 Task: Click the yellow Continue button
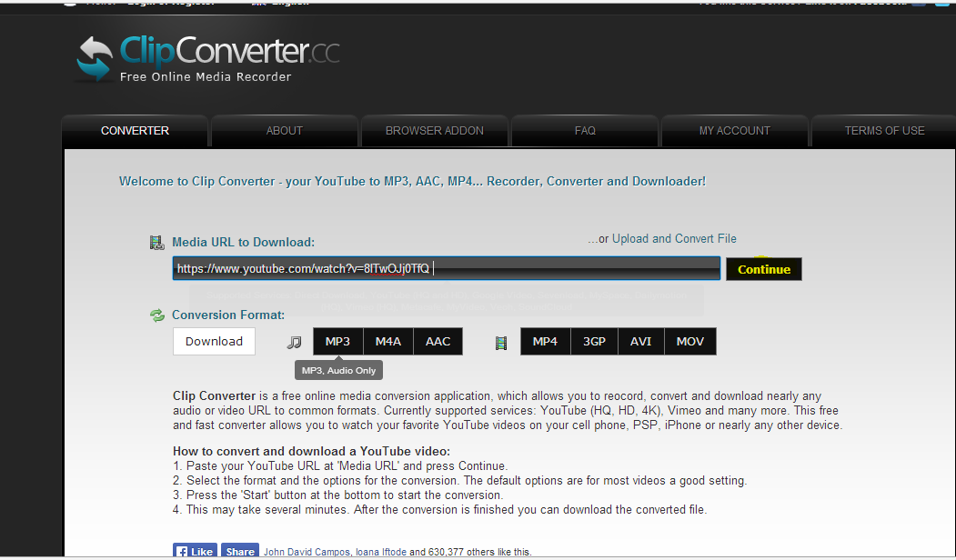click(x=764, y=269)
